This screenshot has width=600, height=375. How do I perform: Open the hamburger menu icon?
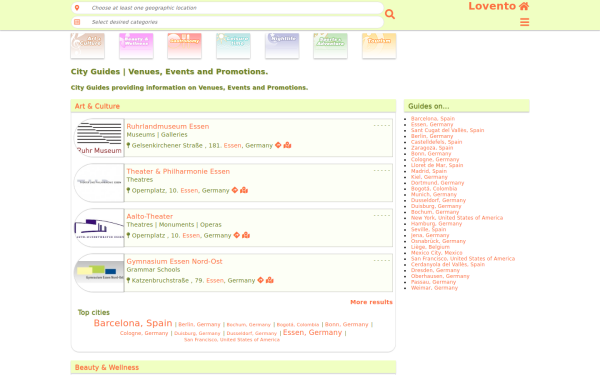(x=524, y=22)
